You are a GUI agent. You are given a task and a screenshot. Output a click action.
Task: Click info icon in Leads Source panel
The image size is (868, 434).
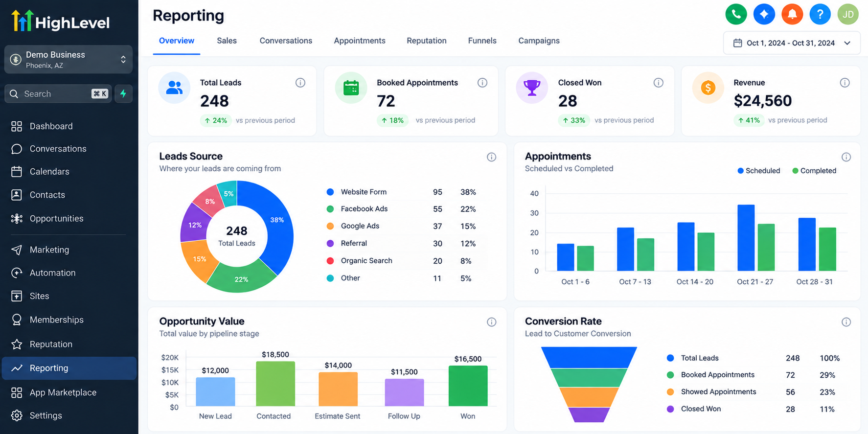[491, 157]
